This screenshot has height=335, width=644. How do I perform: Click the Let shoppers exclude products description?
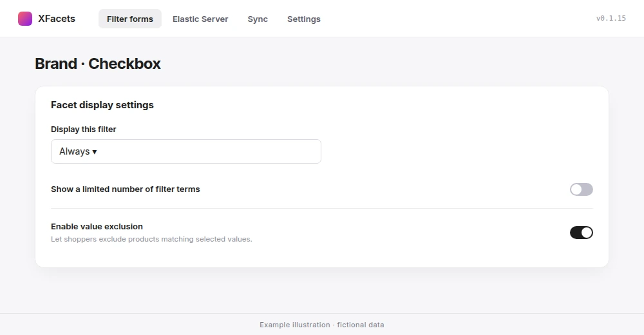click(151, 239)
